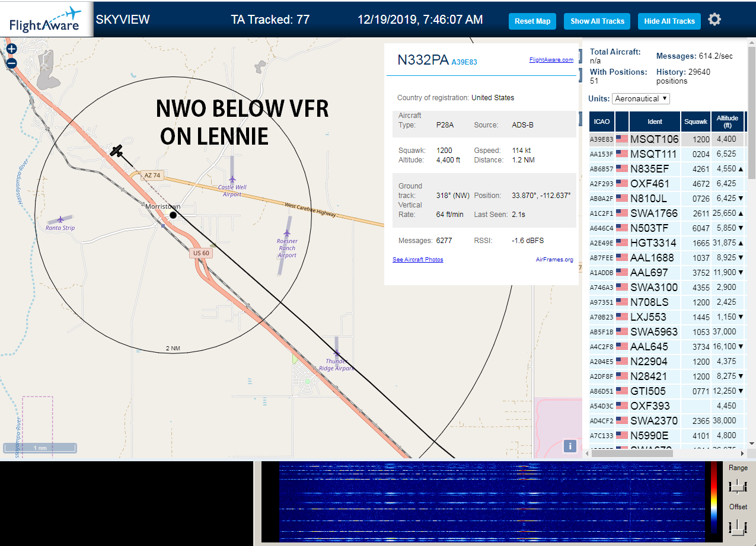Select the AAL1688 aircraft row
This screenshot has height=546, width=756.
tap(667, 258)
